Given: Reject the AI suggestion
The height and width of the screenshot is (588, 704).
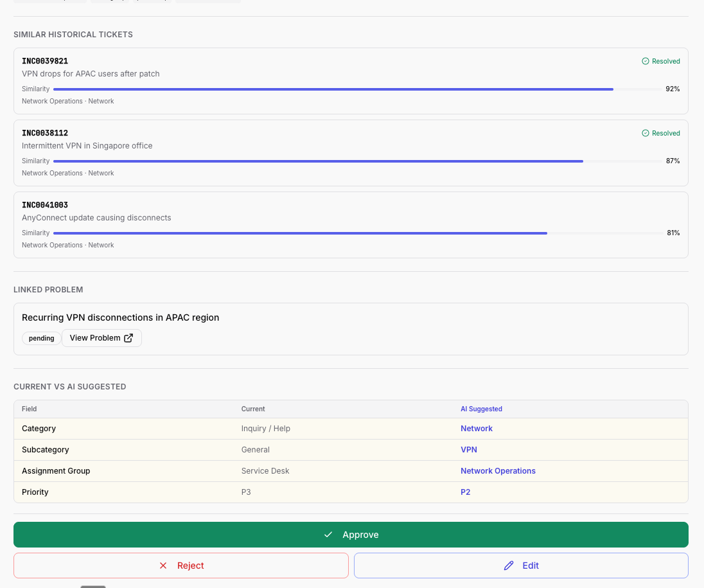Looking at the screenshot, I should coord(181,566).
